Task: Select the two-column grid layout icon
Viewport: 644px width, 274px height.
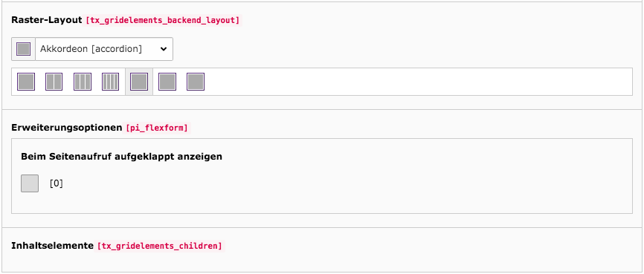Action: point(54,82)
